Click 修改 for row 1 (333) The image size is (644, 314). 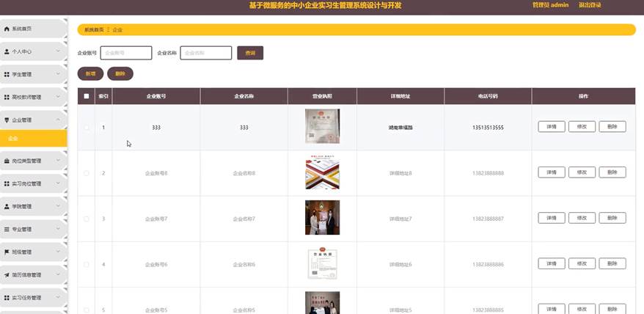click(x=582, y=127)
